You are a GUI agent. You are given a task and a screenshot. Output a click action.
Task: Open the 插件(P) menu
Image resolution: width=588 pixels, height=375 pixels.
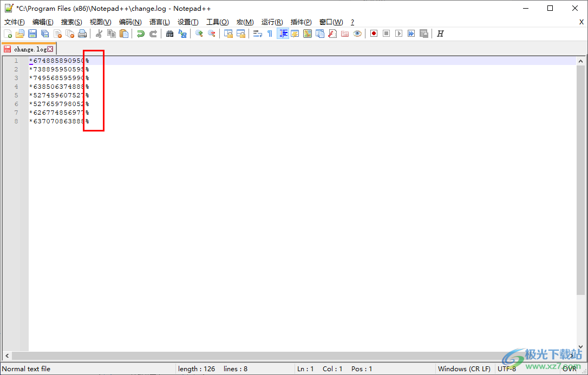point(301,22)
